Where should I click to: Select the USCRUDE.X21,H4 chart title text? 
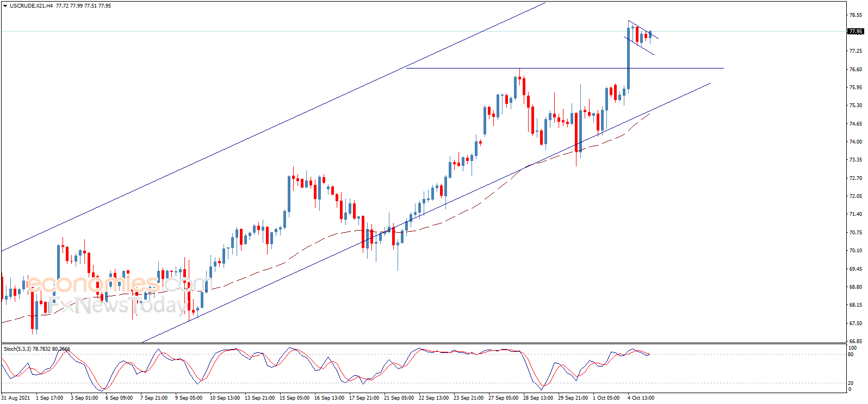coord(32,6)
